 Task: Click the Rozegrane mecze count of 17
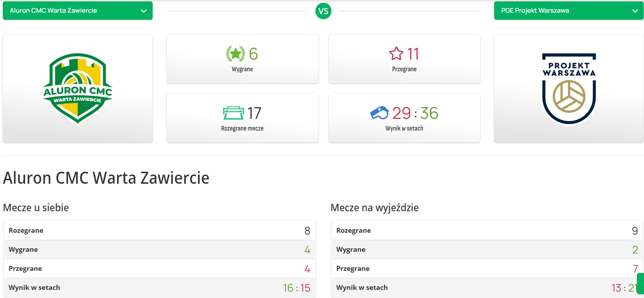coord(254,113)
